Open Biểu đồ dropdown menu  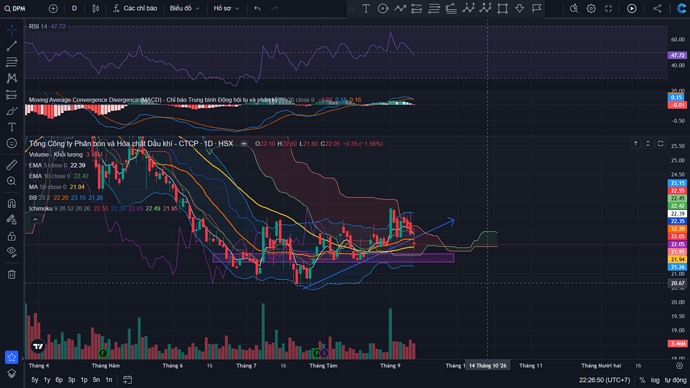pos(184,8)
